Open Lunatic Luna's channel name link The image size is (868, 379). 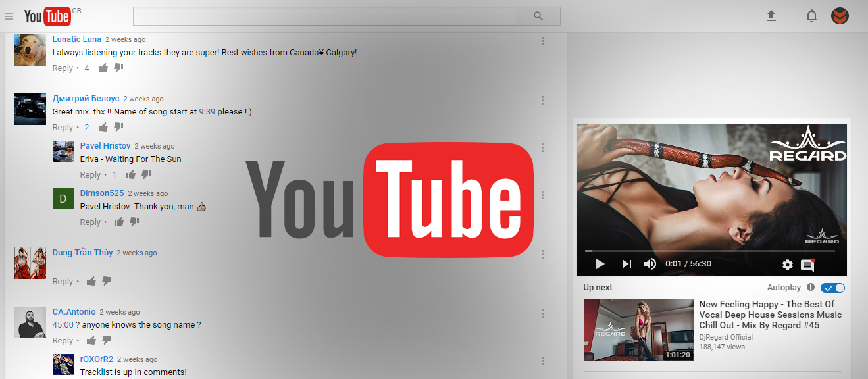pos(77,39)
